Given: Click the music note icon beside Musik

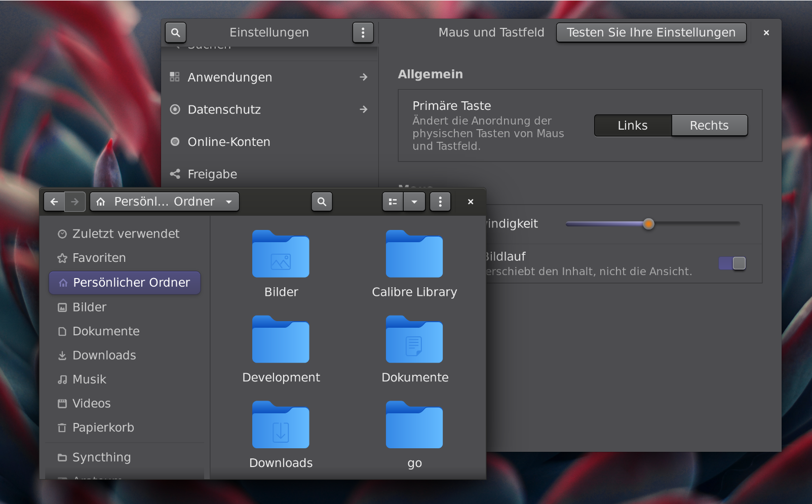Looking at the screenshot, I should [x=62, y=379].
